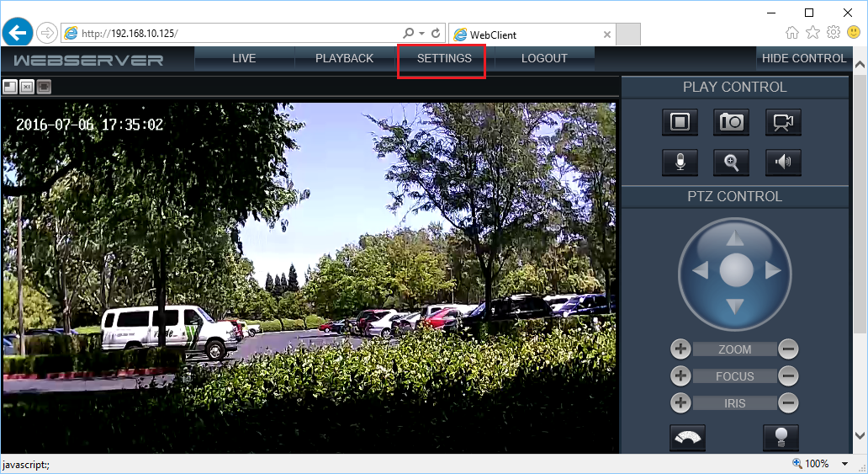Toggle the light bulb button
868x474 pixels.
tap(780, 438)
